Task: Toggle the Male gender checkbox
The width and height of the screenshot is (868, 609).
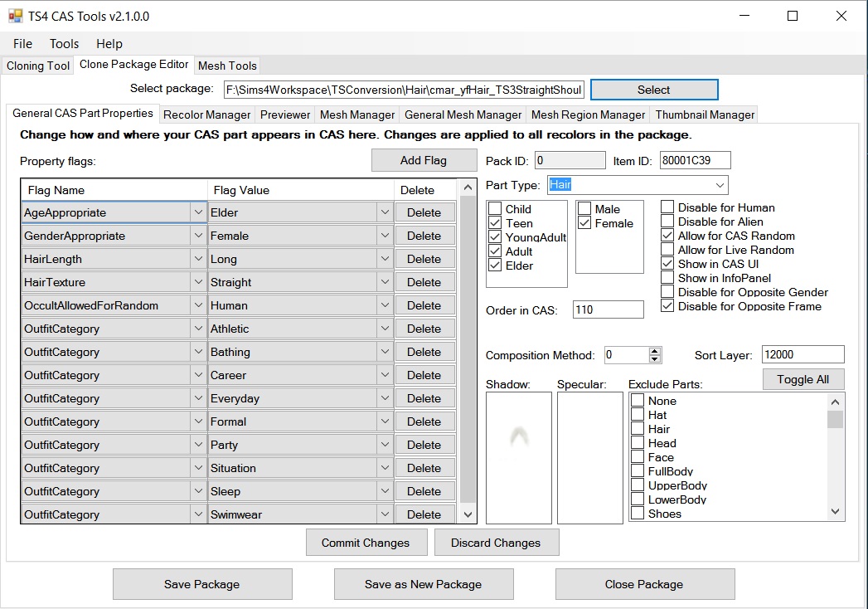Action: coord(584,209)
